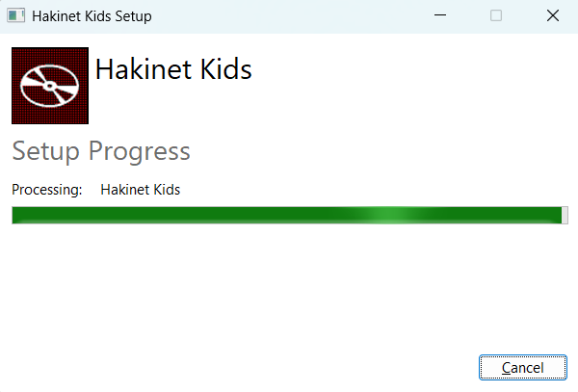Click the Hakinet Kids disc logo
This screenshot has height=392, width=578.
[50, 86]
